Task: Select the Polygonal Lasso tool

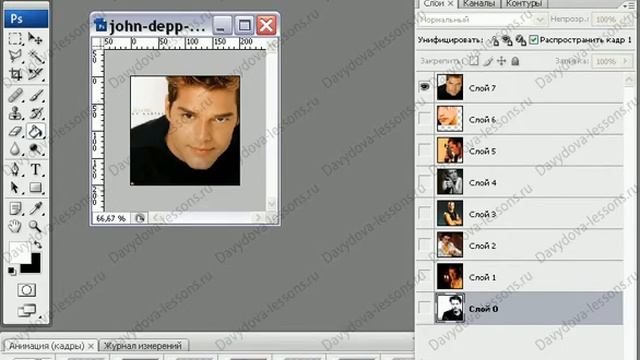Action: coord(16,56)
